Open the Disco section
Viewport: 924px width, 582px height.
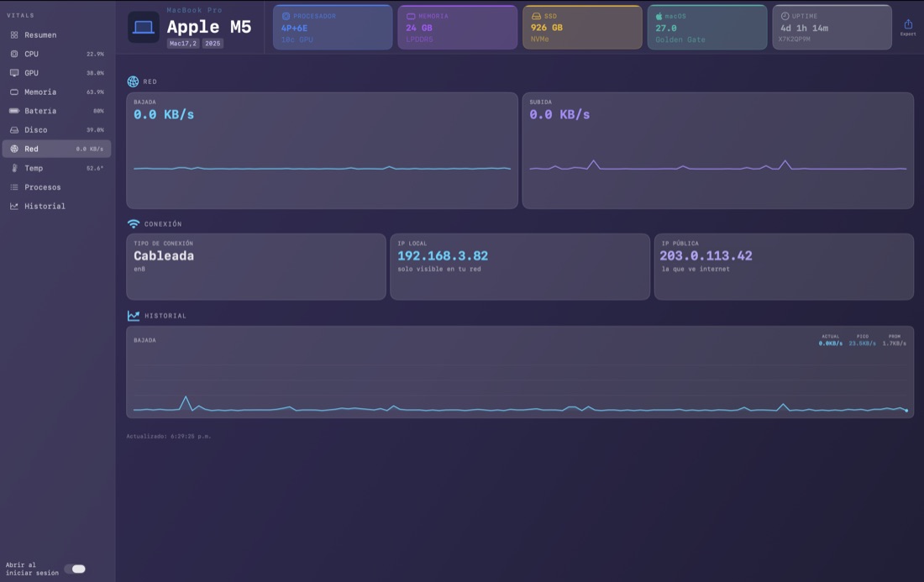56,129
